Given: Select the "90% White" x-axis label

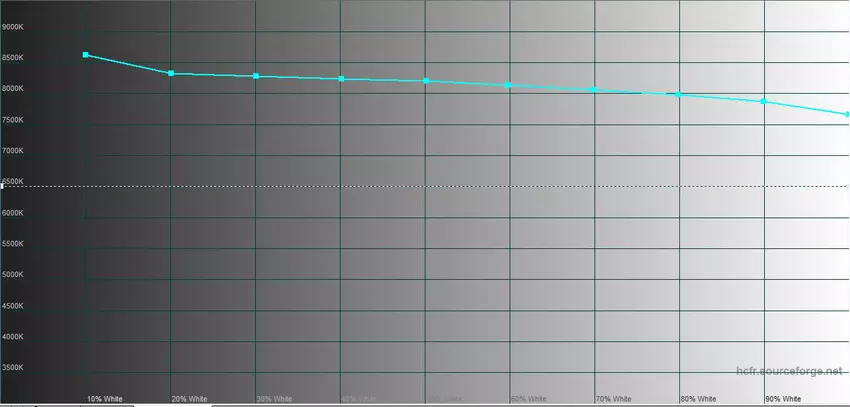Looking at the screenshot, I should pyautogui.click(x=783, y=399).
